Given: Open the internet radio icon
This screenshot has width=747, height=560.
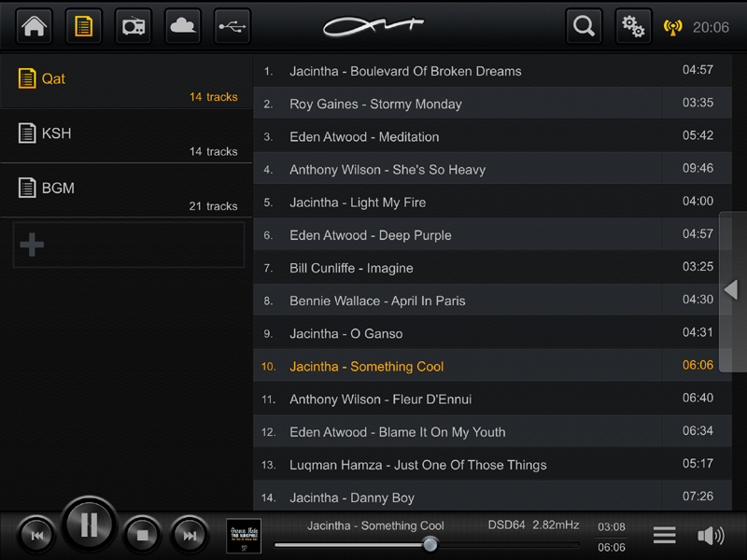Looking at the screenshot, I should click(x=134, y=26).
